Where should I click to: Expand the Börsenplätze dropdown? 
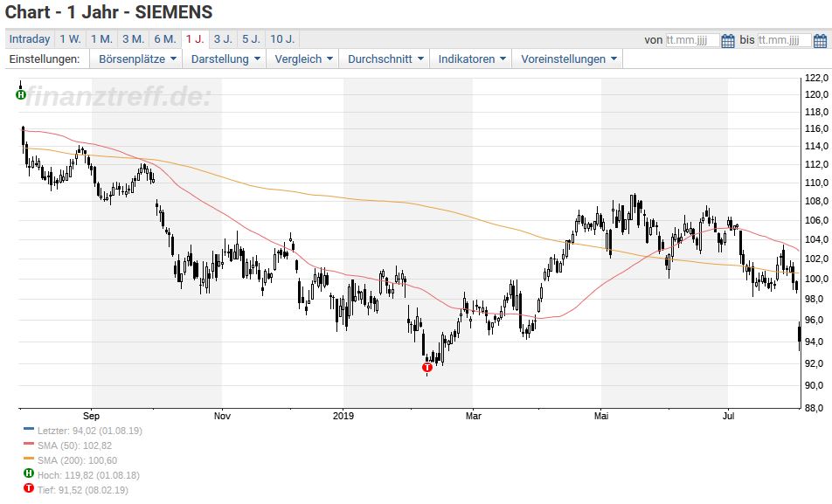pyautogui.click(x=137, y=59)
